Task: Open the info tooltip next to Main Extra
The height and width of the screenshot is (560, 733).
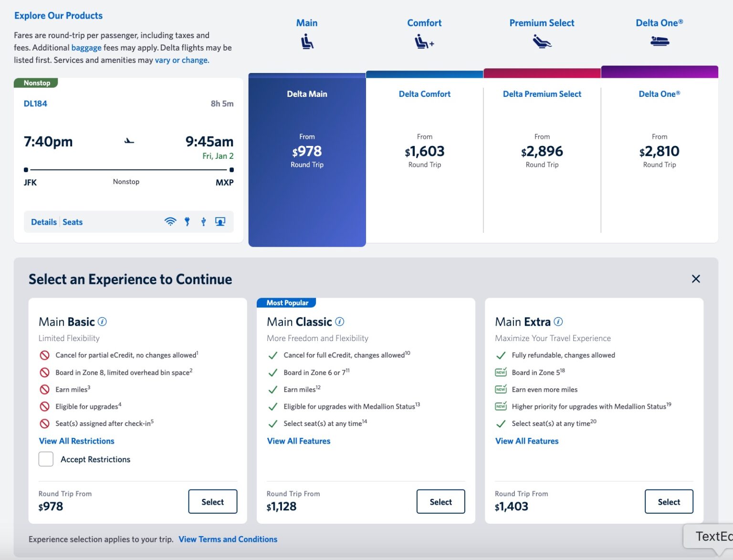Action: point(558,322)
